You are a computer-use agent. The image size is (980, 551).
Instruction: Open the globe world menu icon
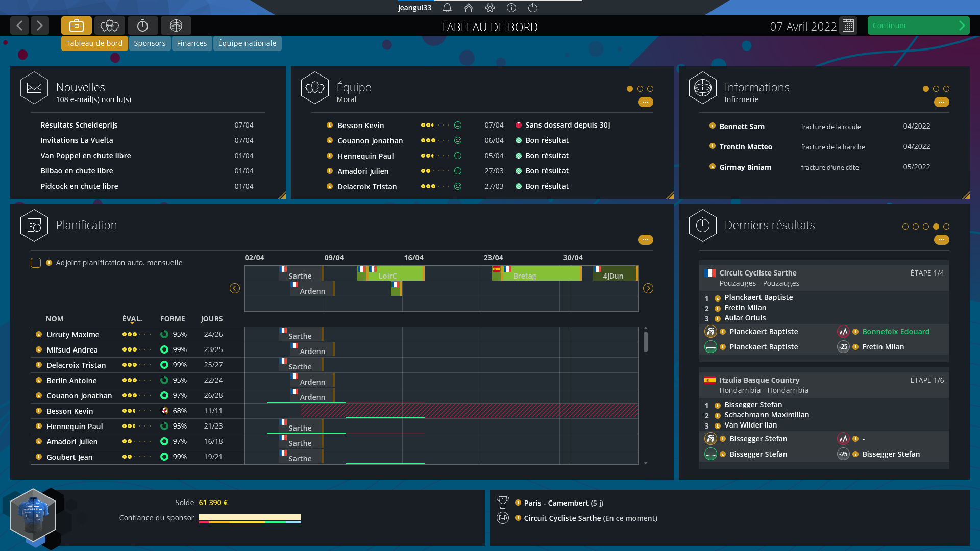(176, 26)
